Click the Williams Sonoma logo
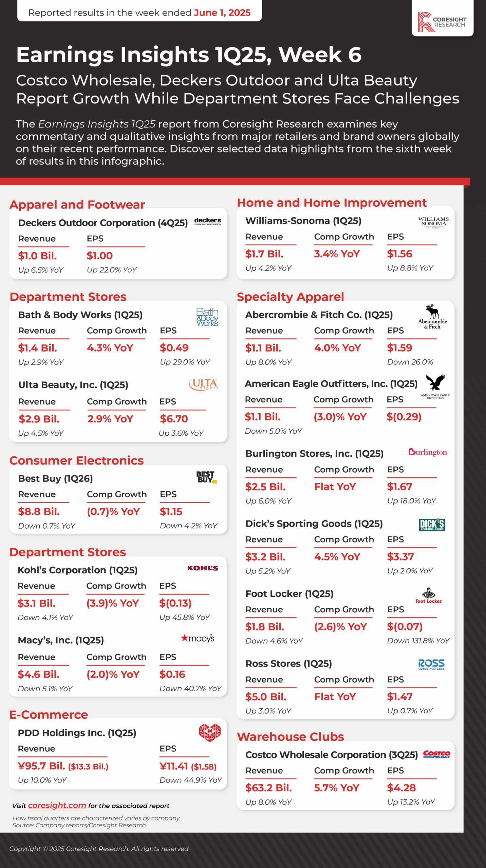This screenshot has height=868, width=486. pyautogui.click(x=433, y=222)
